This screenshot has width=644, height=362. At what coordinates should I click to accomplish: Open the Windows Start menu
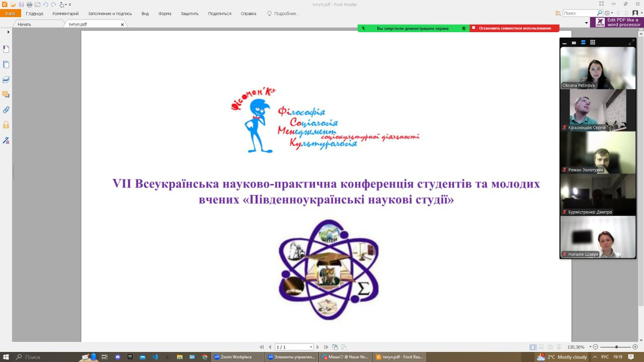pyautogui.click(x=7, y=357)
